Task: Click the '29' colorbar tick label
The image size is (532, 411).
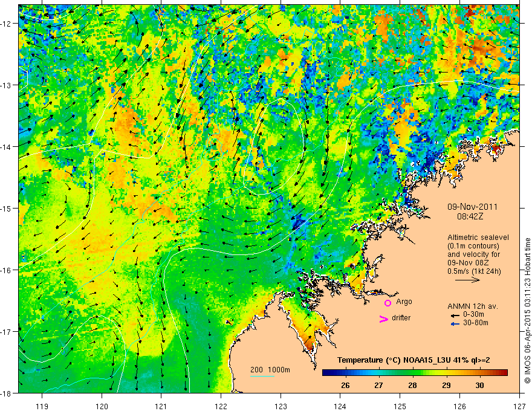Action: click(446, 386)
